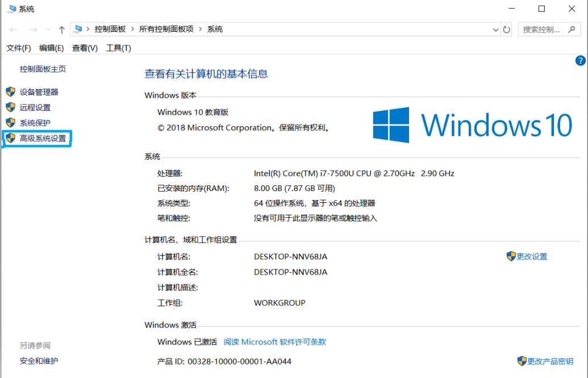Open 控制面板主页 link
This screenshot has height=378, width=588.
point(43,69)
